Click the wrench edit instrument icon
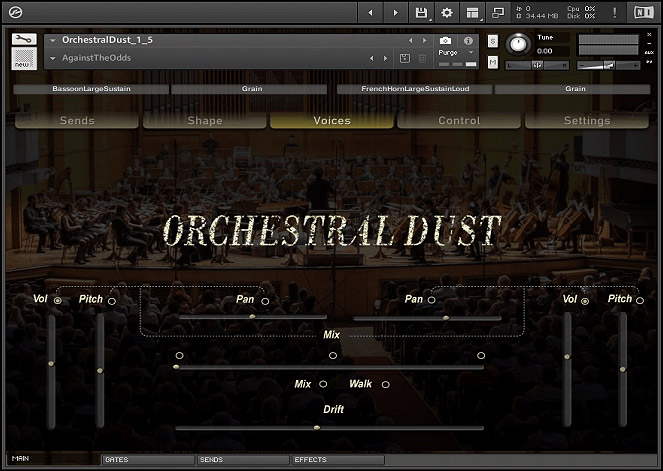This screenshot has width=663, height=471. tap(24, 40)
